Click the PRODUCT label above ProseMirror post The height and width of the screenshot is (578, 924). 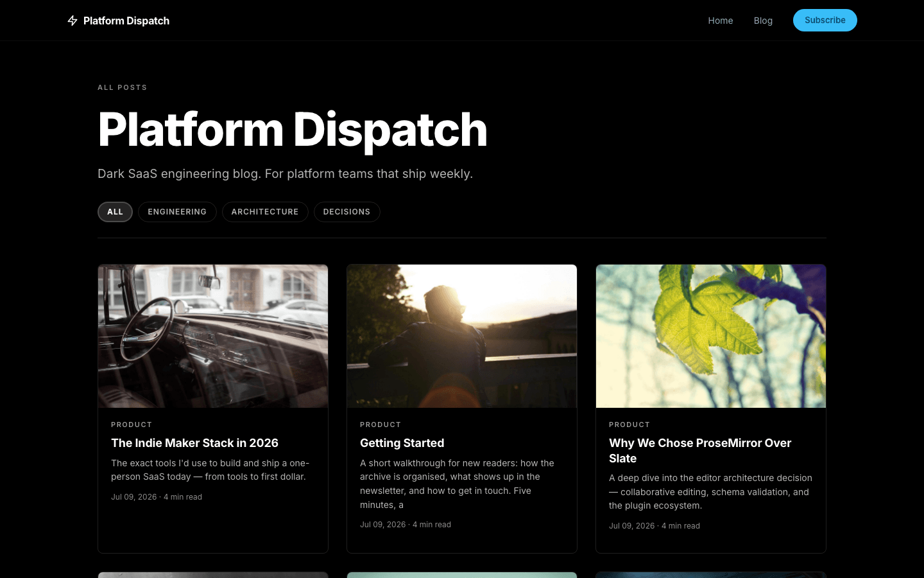(629, 425)
